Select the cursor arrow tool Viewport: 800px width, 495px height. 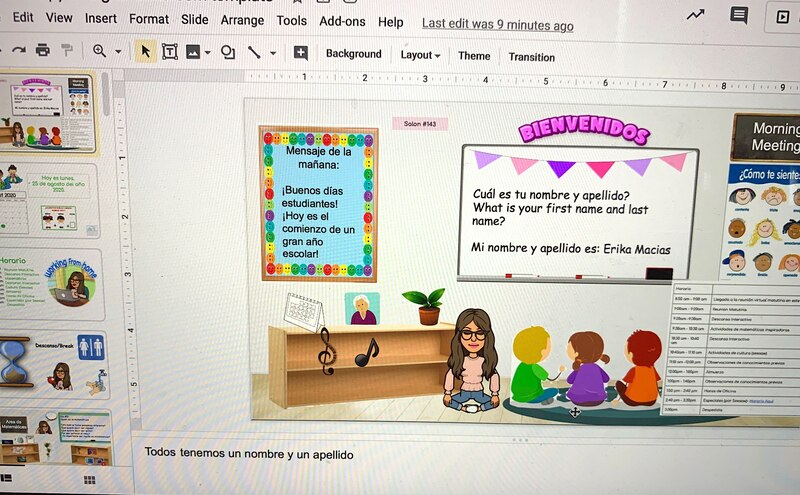(146, 51)
